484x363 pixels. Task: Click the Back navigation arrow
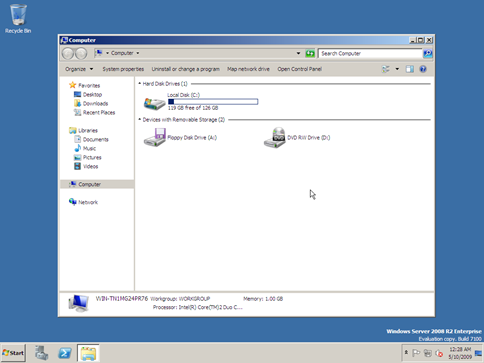(68, 53)
